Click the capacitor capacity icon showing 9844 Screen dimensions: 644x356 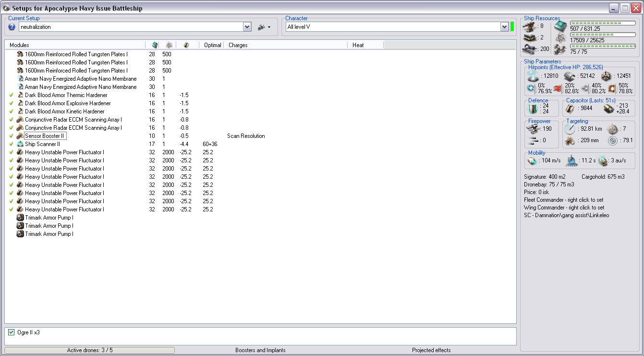pyautogui.click(x=571, y=109)
